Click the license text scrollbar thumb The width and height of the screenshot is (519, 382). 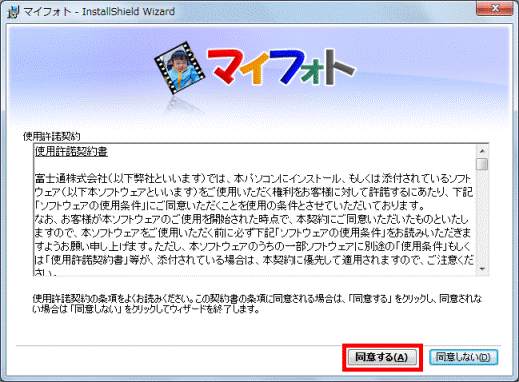tap(482, 164)
